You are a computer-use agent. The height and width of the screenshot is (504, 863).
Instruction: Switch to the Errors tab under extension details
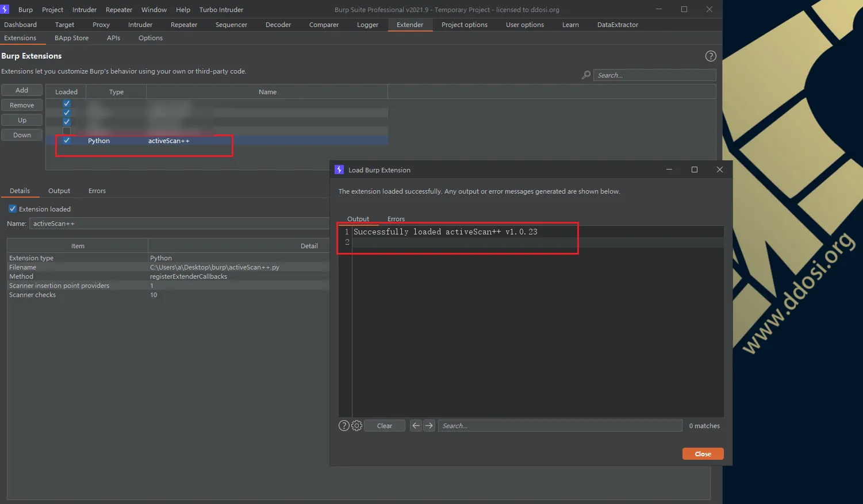click(x=97, y=191)
